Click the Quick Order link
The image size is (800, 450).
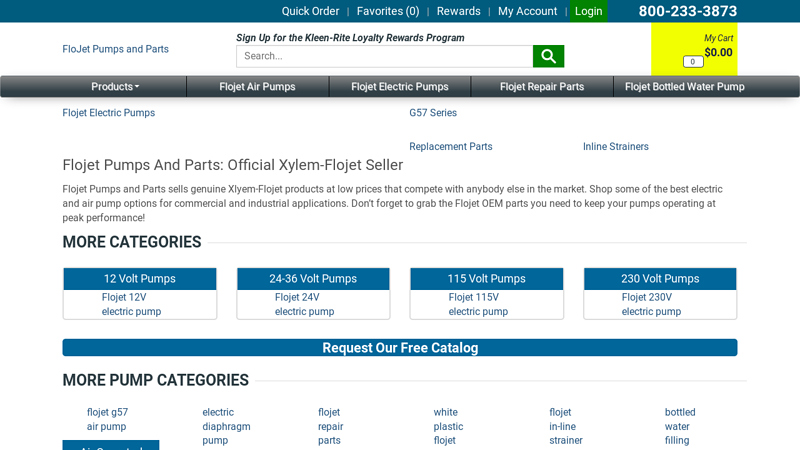(x=310, y=11)
